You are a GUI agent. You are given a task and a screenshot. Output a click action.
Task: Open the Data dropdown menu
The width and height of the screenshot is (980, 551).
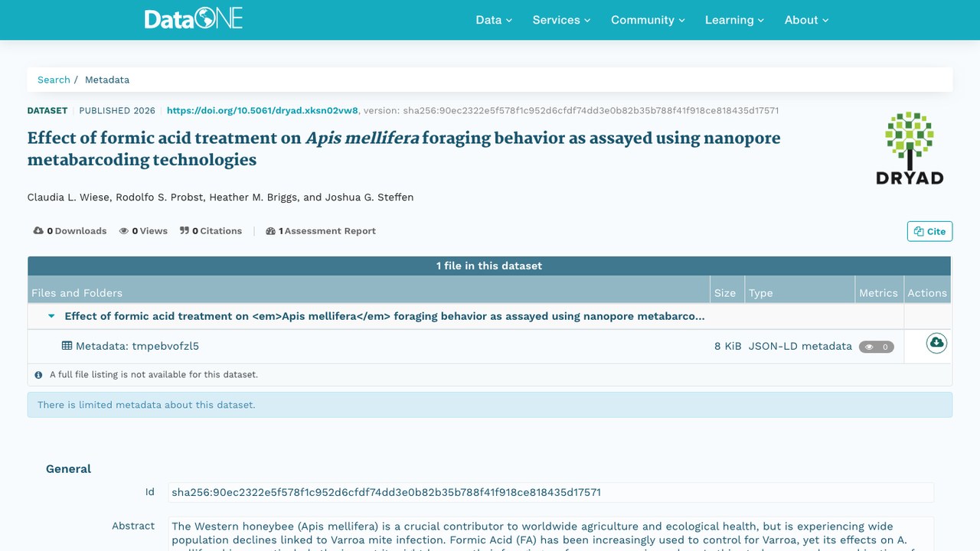494,20
